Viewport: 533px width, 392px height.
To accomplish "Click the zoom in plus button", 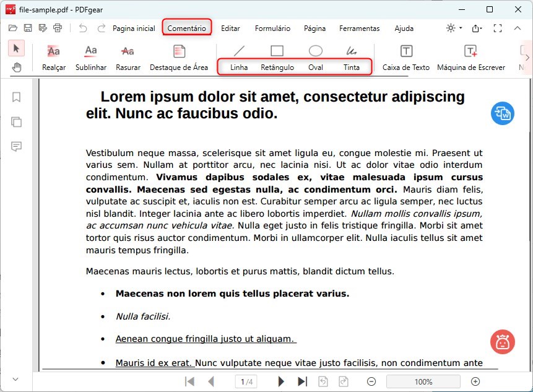I will coord(475,381).
